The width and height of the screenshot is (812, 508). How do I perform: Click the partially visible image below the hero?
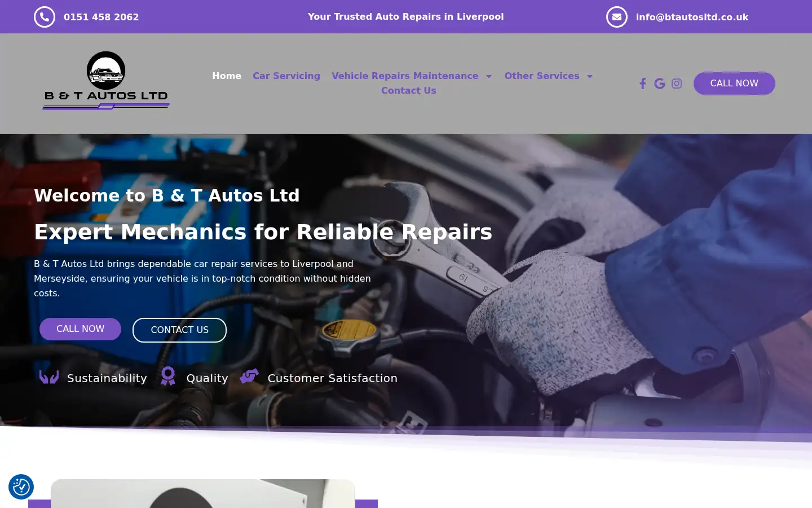203,494
